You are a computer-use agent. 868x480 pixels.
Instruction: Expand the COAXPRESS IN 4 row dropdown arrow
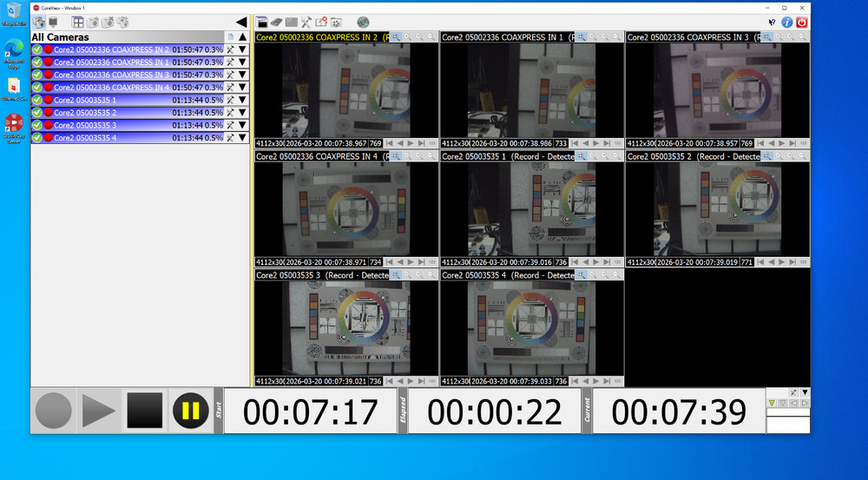(x=242, y=87)
